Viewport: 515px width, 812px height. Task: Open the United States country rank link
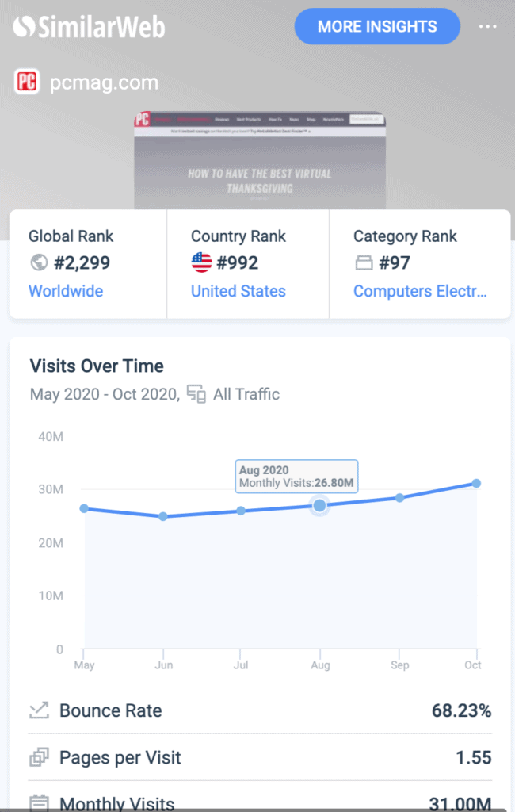coord(238,291)
